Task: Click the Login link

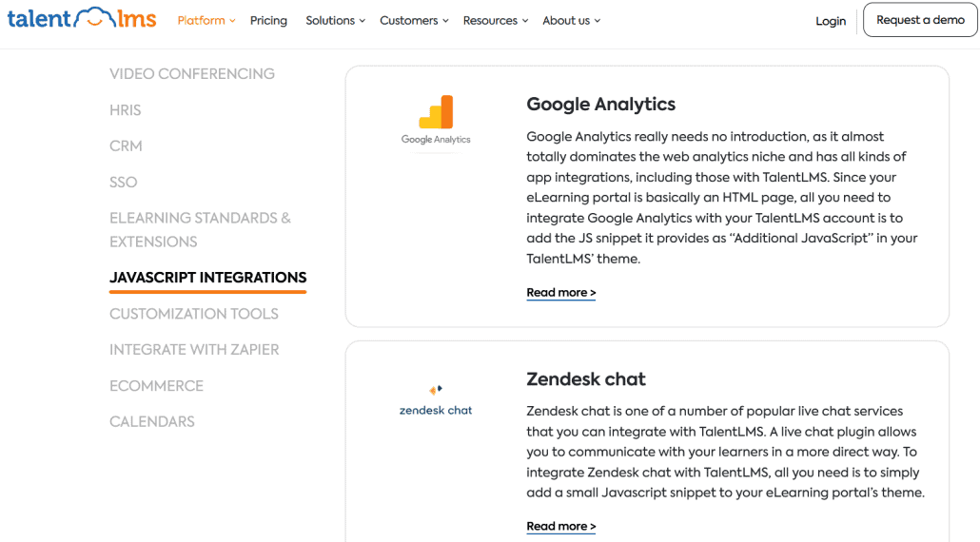Action: point(831,21)
